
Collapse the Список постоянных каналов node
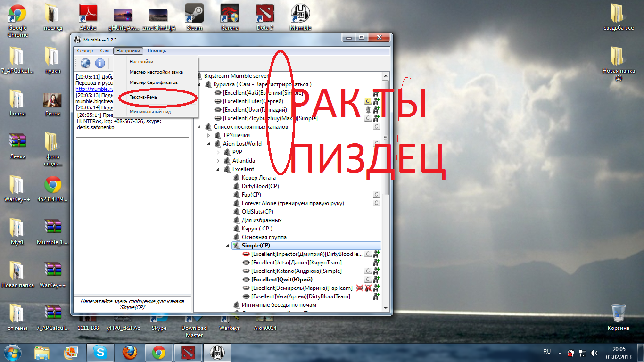pyautogui.click(x=199, y=127)
